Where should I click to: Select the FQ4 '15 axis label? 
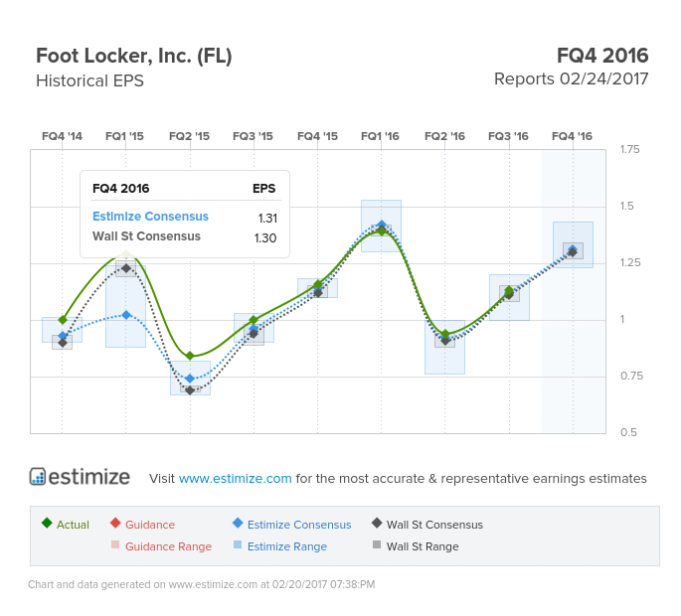click(x=317, y=136)
